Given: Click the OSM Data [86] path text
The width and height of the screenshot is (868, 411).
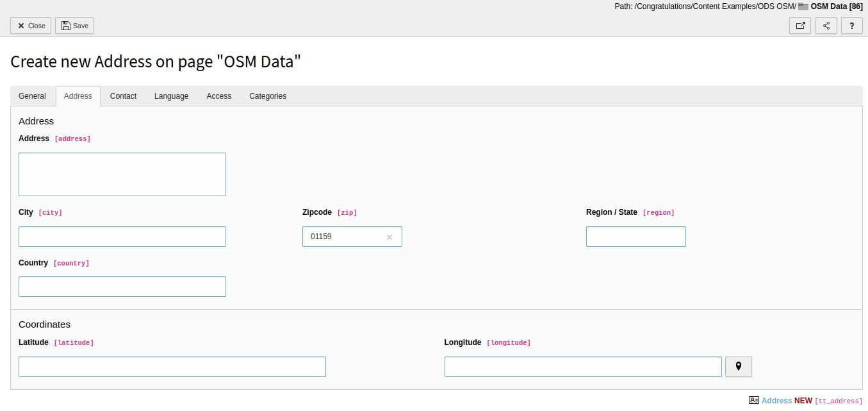Looking at the screenshot, I should [837, 6].
